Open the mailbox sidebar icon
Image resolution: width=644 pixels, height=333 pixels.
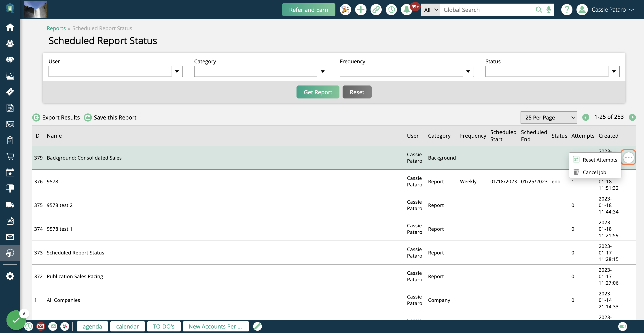pyautogui.click(x=10, y=188)
